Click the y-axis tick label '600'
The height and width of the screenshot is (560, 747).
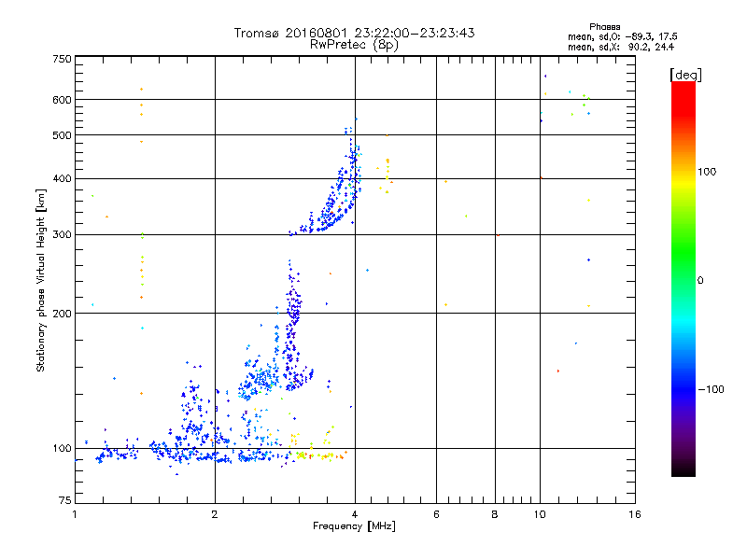click(62, 100)
